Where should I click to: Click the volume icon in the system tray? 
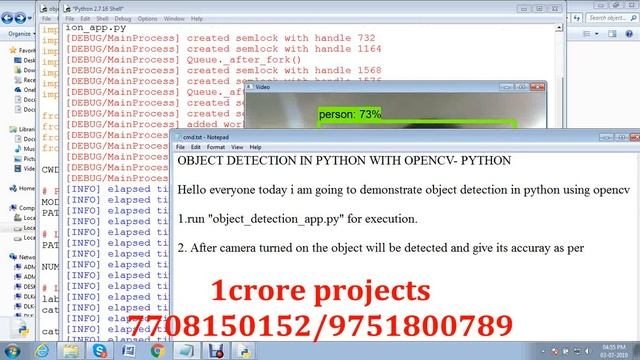[x=587, y=351]
